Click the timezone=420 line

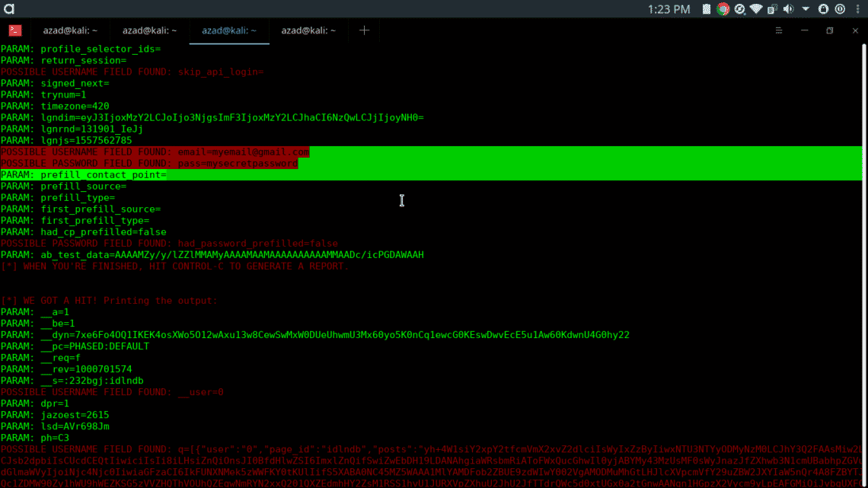click(x=55, y=107)
